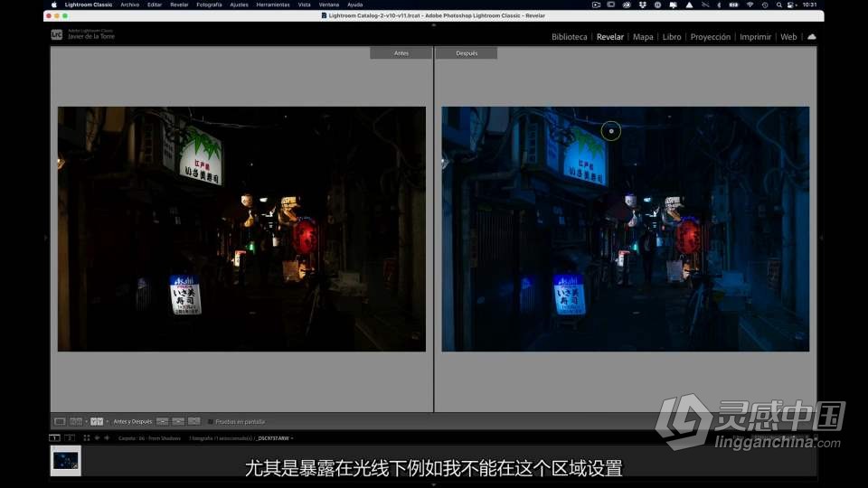868x488 pixels.
Task: Select the filmstrip photo thumbnail
Action: pos(65,460)
